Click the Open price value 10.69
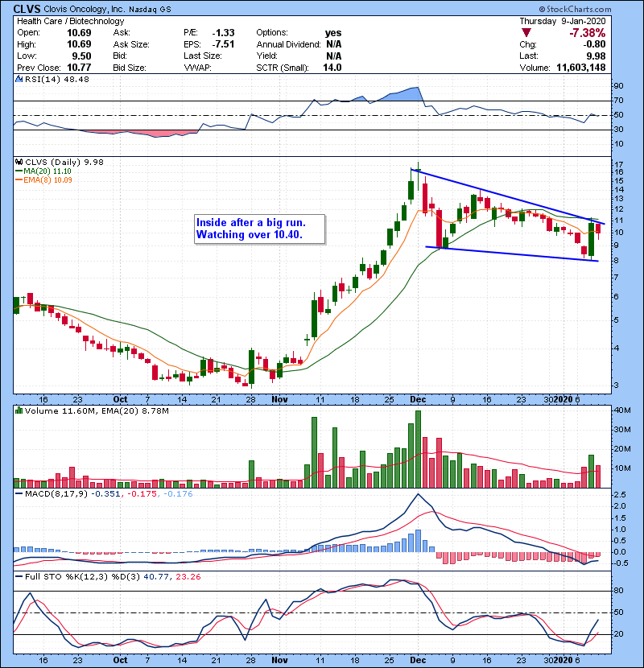The image size is (644, 668). (x=79, y=33)
